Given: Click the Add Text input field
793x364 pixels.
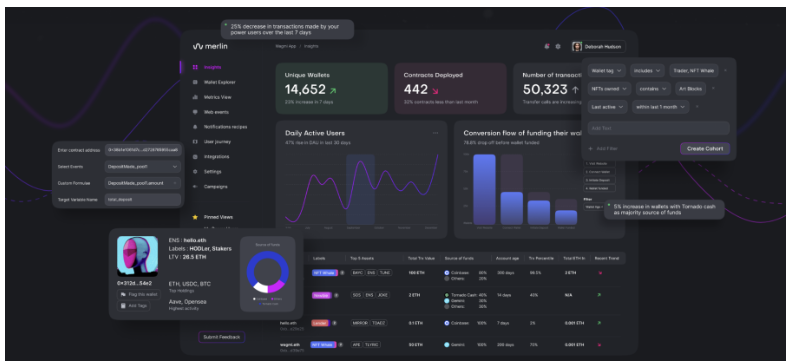Looking at the screenshot, I should pos(658,128).
